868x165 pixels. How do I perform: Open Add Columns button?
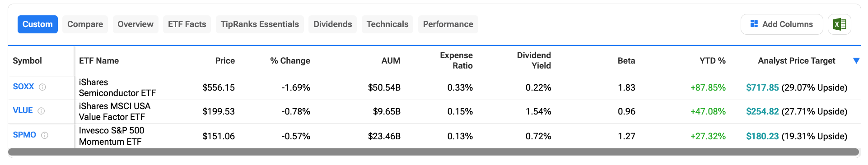(782, 24)
